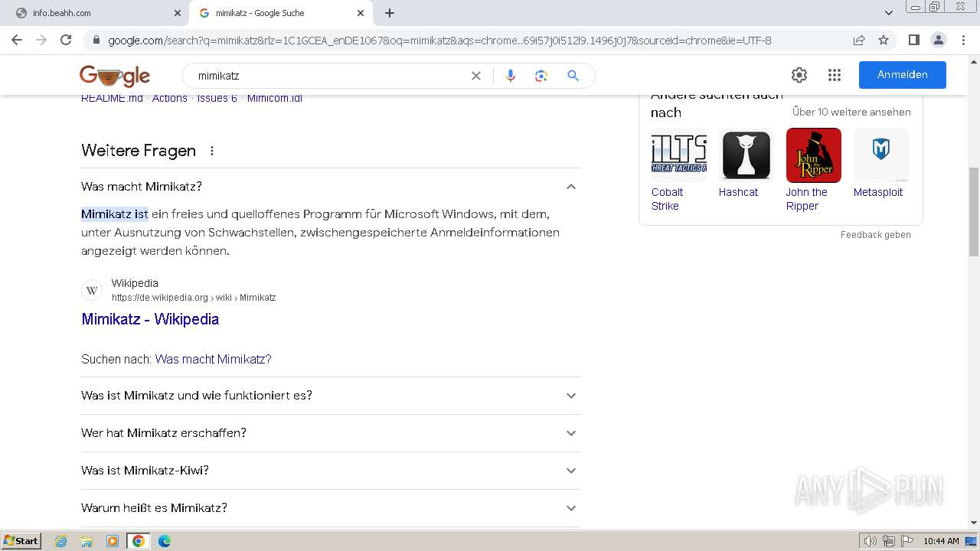Click the network tray icon

[x=888, y=541]
